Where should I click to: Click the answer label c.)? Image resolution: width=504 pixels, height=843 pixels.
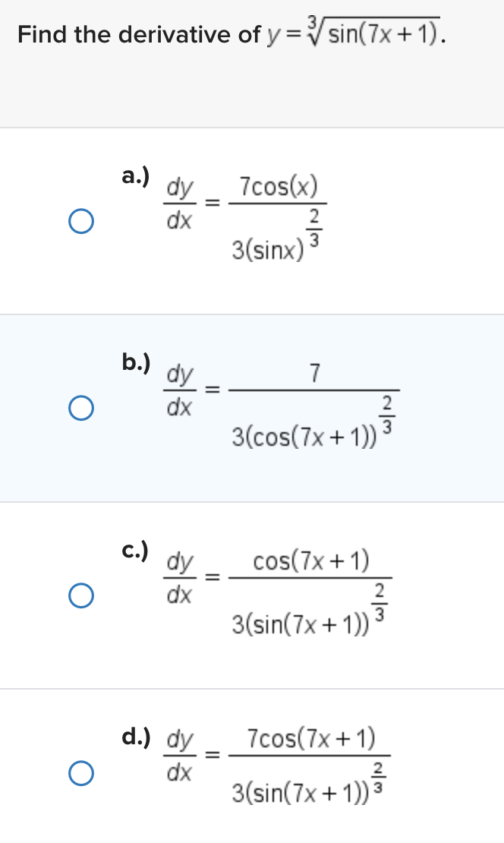(x=134, y=548)
